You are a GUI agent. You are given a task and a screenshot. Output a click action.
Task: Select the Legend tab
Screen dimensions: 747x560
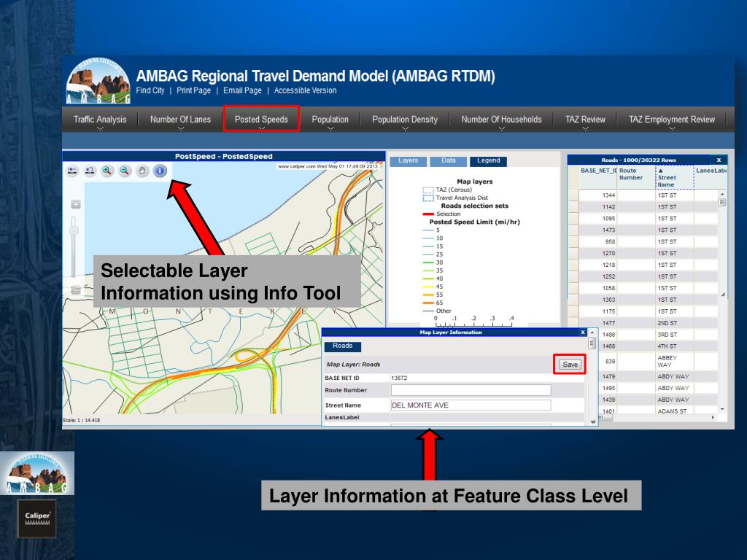tap(488, 161)
